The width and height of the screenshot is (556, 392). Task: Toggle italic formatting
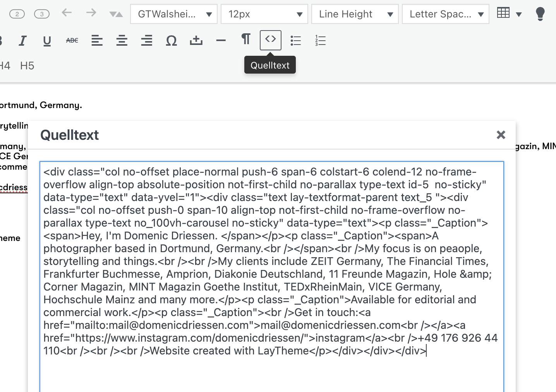[22, 41]
